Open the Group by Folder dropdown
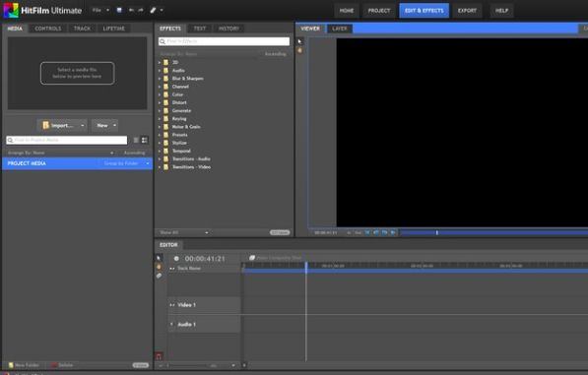Screen dimensions: 588x375 point(126,163)
